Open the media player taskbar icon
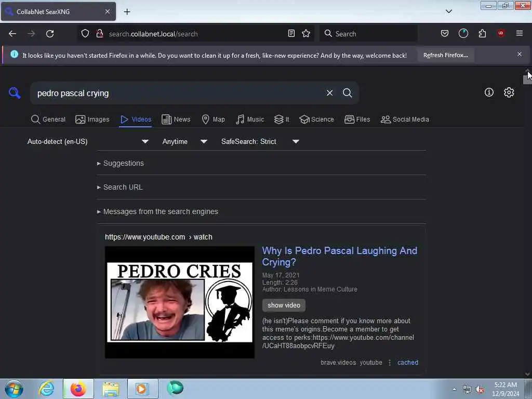 pos(142,389)
